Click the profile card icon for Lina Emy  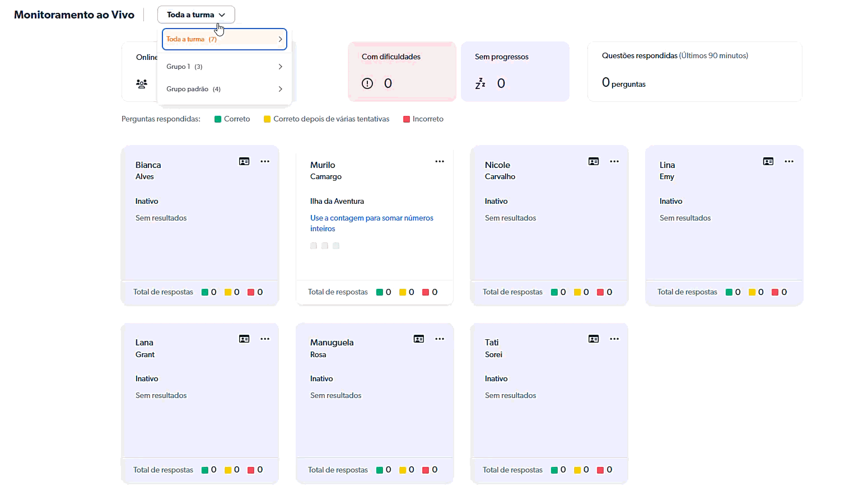pyautogui.click(x=768, y=162)
